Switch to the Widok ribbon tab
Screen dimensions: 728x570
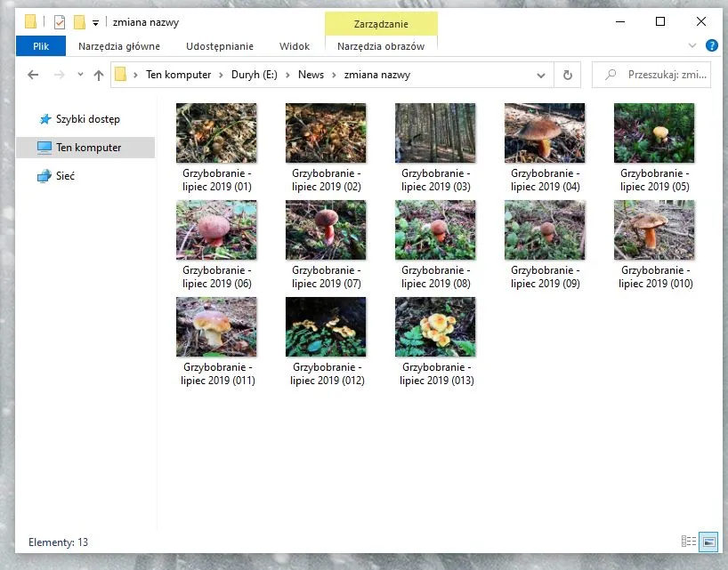(x=294, y=45)
